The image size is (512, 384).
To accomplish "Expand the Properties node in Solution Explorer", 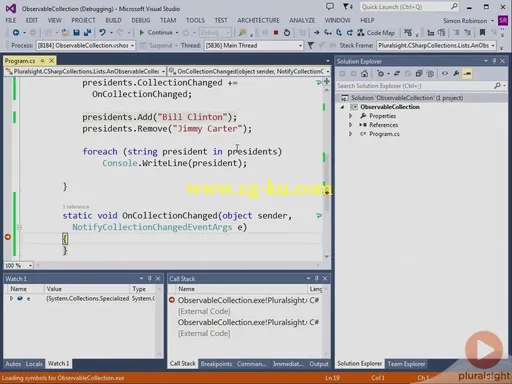I will click(x=351, y=116).
